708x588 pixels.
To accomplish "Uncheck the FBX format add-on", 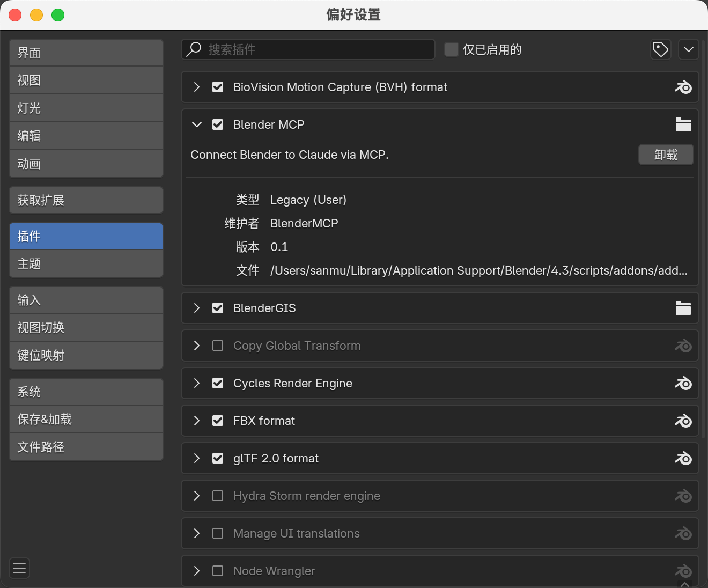I will click(x=218, y=421).
